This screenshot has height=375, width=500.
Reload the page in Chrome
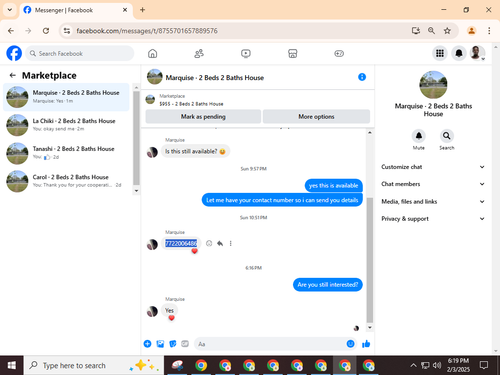[x=46, y=31]
